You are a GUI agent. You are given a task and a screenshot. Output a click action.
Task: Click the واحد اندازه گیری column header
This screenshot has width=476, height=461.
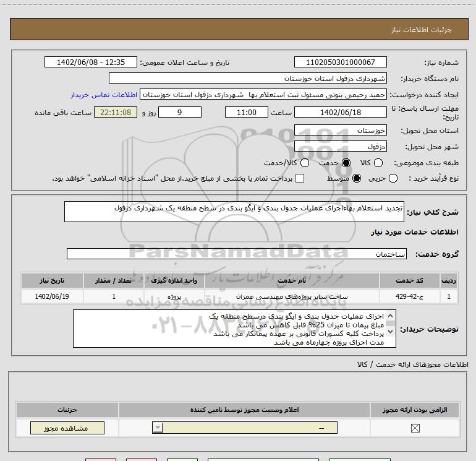click(174, 280)
